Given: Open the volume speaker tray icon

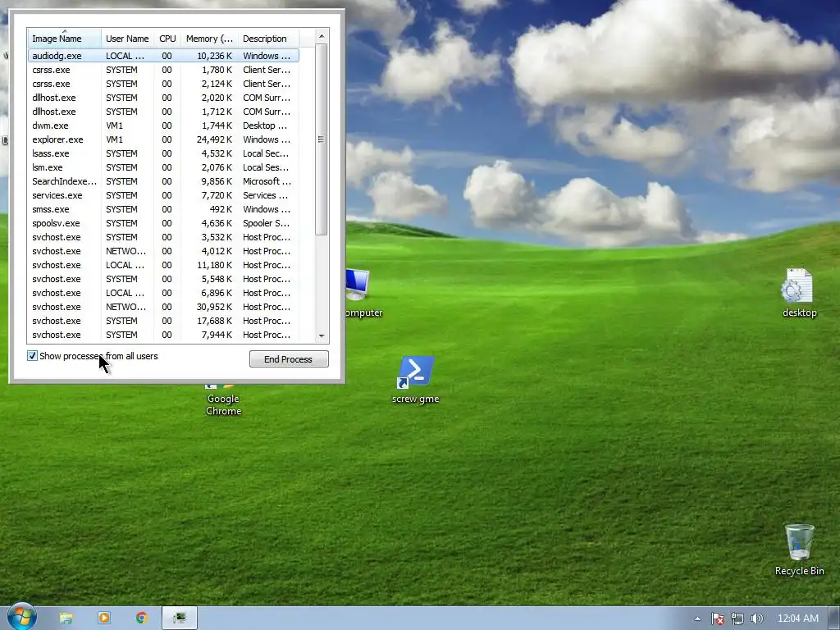Looking at the screenshot, I should (756, 619).
